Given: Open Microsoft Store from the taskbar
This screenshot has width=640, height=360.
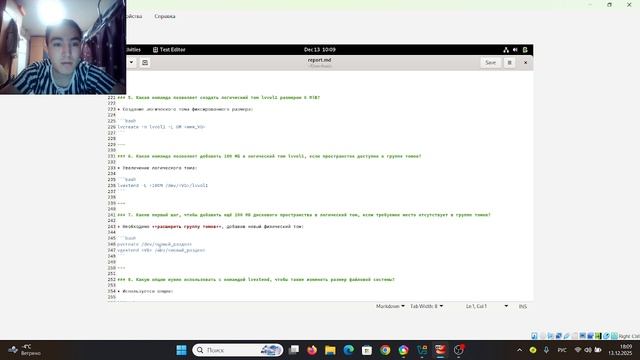Looking at the screenshot, I should click(x=367, y=350).
